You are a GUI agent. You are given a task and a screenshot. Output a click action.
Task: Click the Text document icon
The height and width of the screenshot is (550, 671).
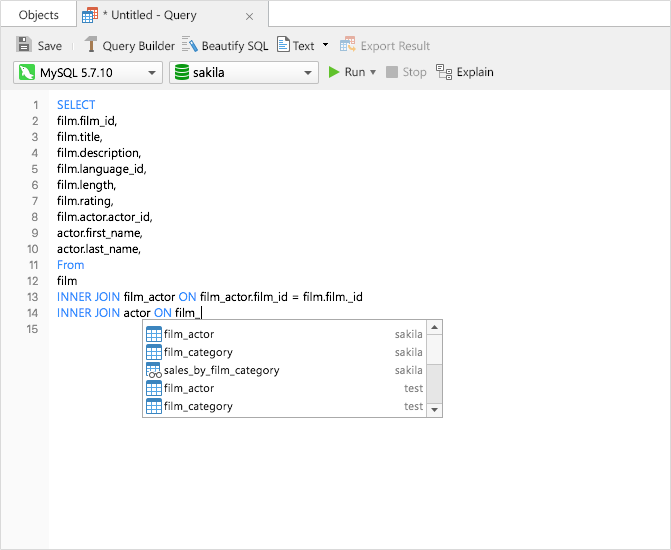[x=283, y=45]
